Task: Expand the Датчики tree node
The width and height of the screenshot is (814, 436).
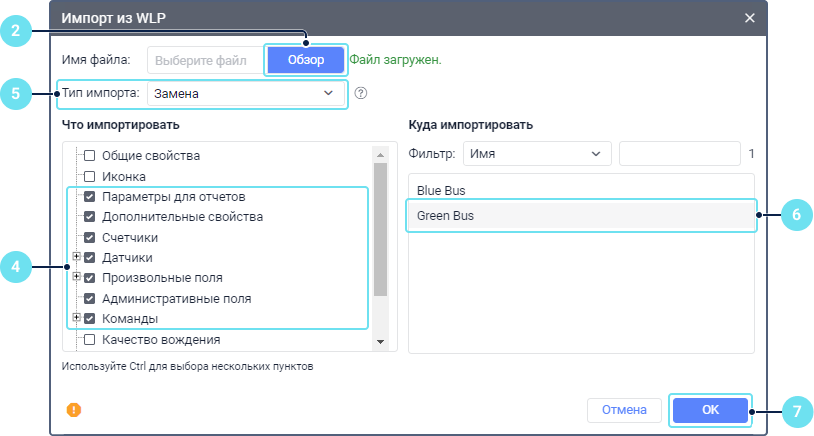Action: point(76,257)
